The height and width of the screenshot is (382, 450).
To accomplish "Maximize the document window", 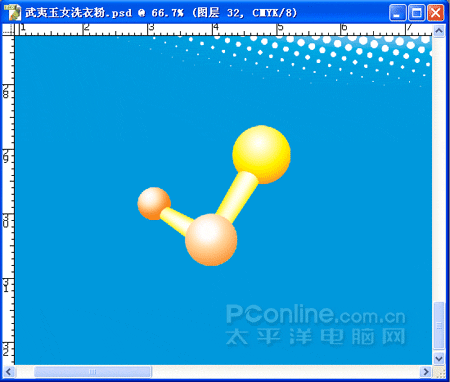I will click(x=416, y=13).
